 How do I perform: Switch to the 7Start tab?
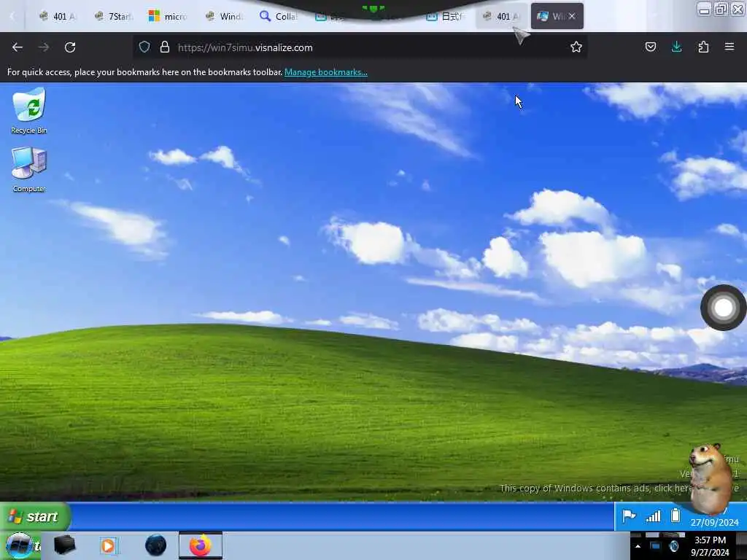pyautogui.click(x=113, y=16)
